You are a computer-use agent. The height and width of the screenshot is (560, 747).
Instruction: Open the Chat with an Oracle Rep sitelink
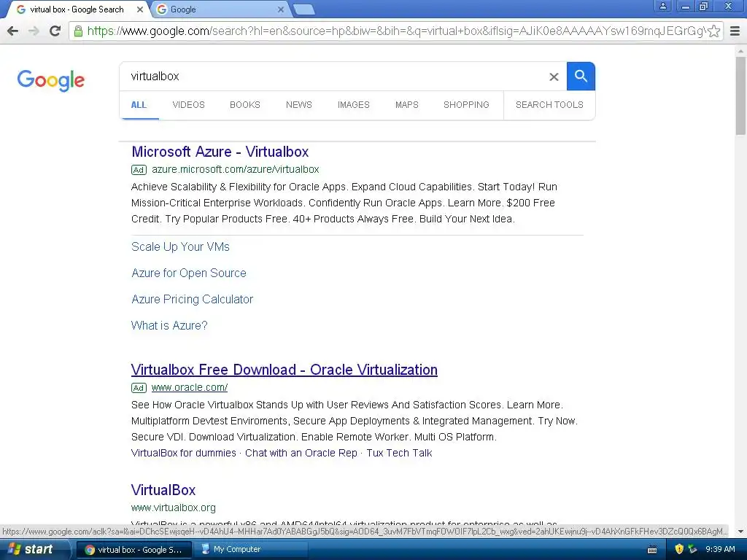tap(301, 453)
